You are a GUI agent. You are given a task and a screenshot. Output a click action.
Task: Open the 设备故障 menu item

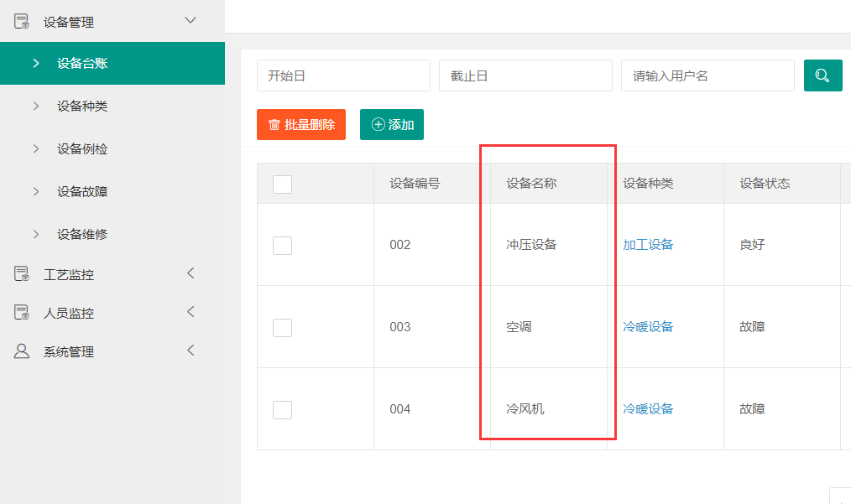point(112,191)
